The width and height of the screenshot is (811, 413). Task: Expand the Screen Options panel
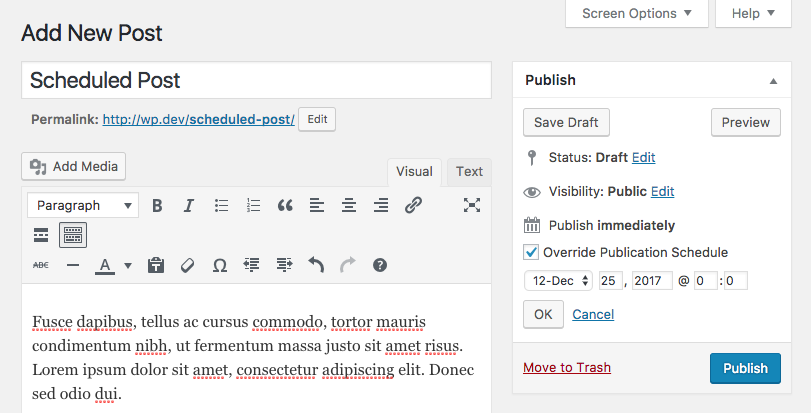(637, 14)
